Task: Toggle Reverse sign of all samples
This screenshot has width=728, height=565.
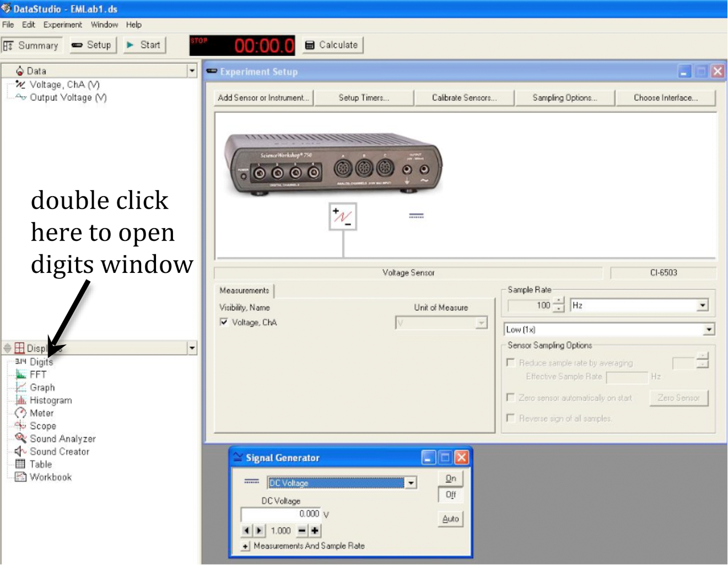Action: coord(511,418)
